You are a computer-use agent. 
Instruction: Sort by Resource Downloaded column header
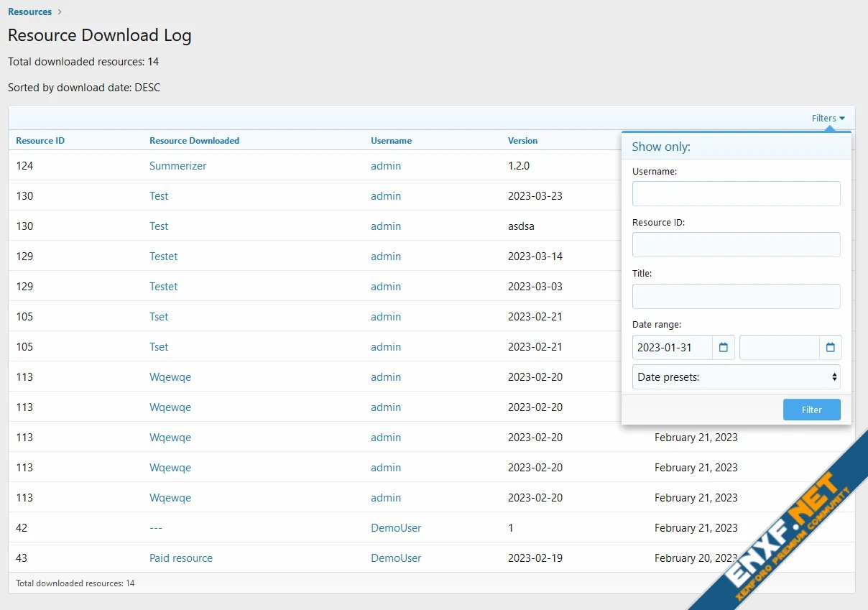(x=194, y=141)
